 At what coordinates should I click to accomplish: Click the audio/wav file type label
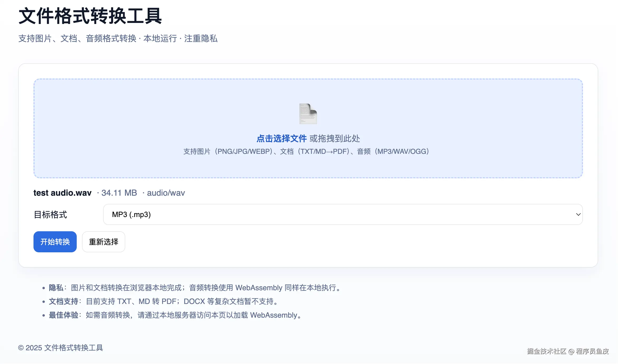click(166, 193)
